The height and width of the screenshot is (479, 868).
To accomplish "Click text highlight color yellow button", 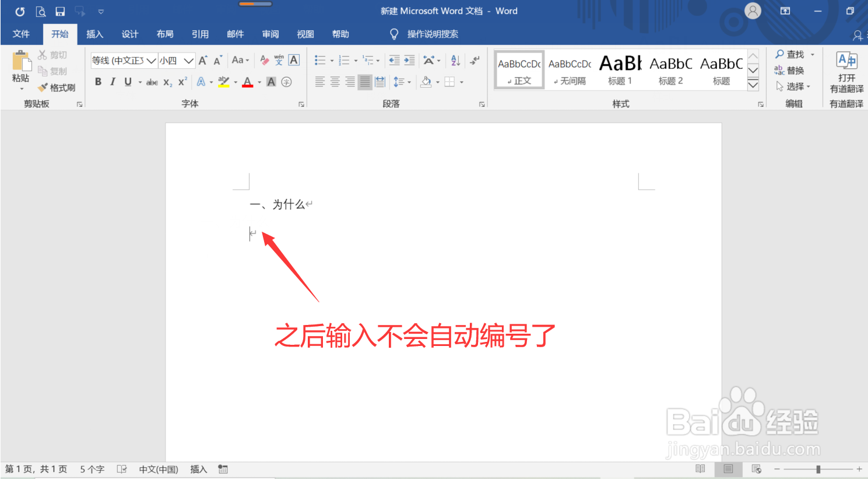I will (224, 82).
